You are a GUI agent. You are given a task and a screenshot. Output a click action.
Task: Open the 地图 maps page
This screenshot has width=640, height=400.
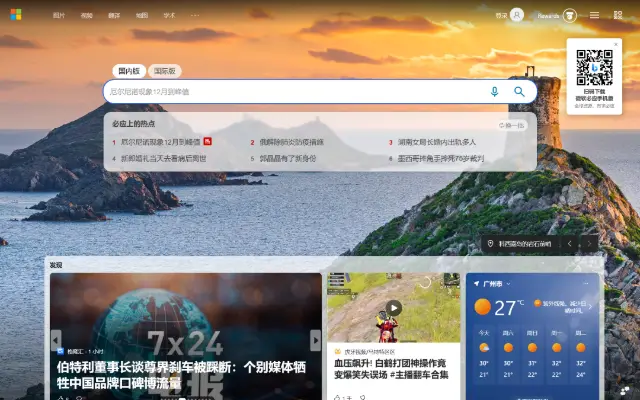[142, 16]
